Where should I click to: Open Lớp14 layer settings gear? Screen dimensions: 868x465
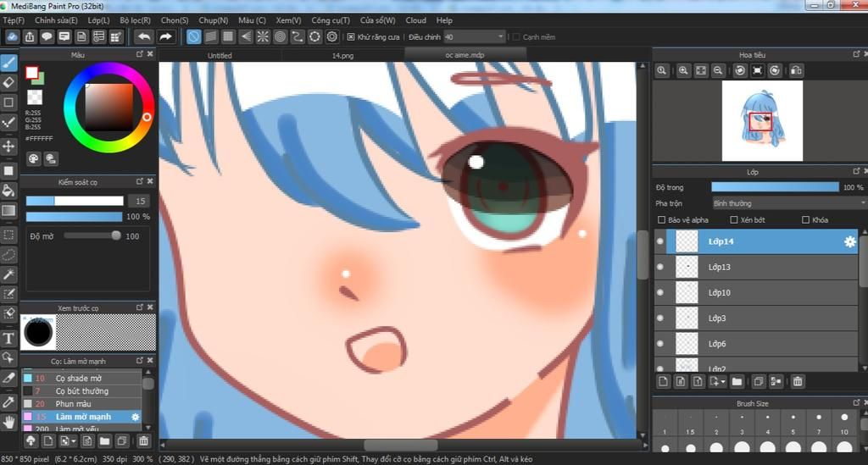click(849, 241)
